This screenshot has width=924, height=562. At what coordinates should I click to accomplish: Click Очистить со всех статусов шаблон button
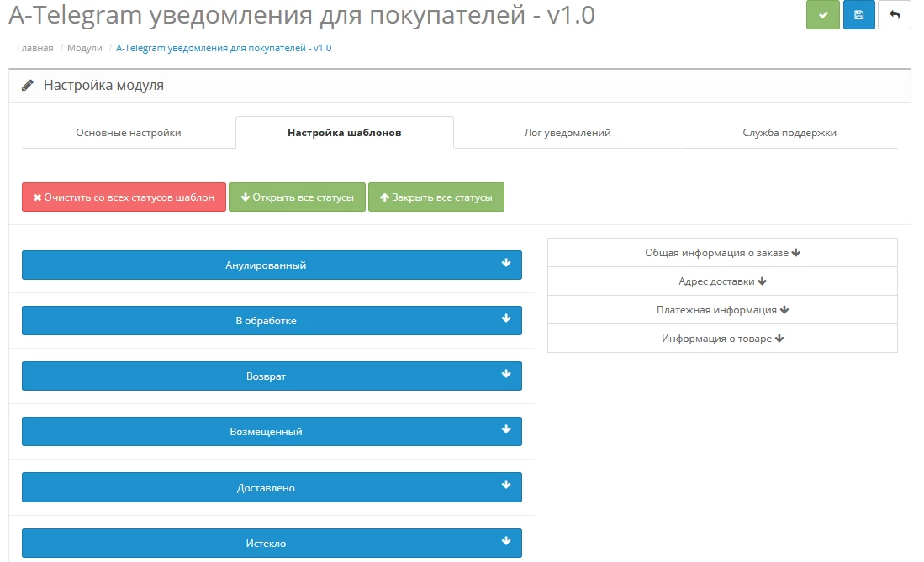[124, 197]
